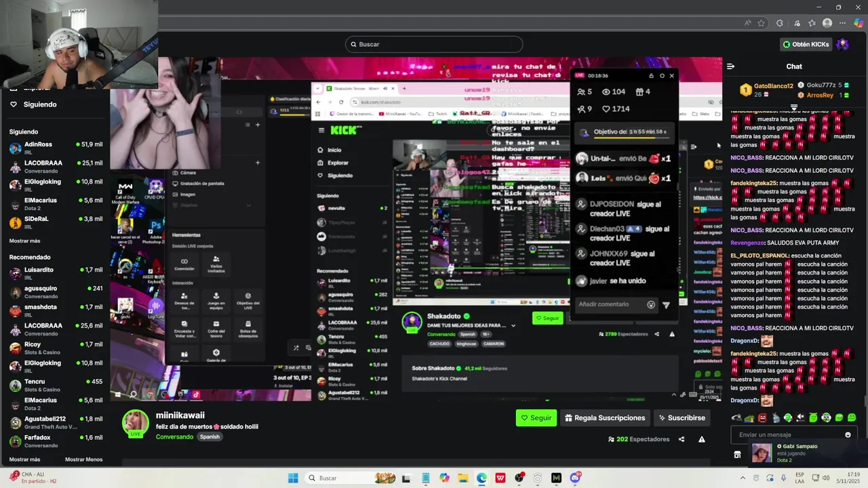Open the Copilot app in the taskbar
This screenshot has width=868, height=488.
point(444,478)
